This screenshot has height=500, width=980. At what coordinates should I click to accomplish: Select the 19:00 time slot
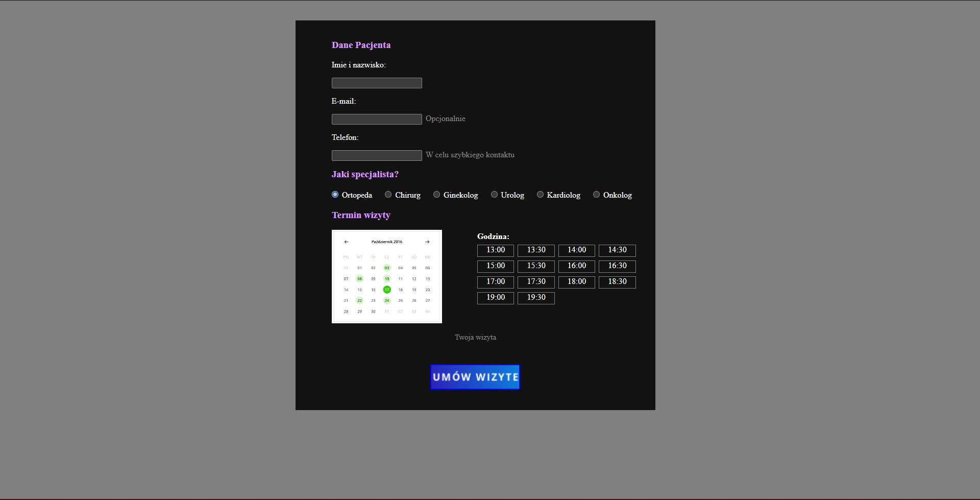[x=496, y=298]
